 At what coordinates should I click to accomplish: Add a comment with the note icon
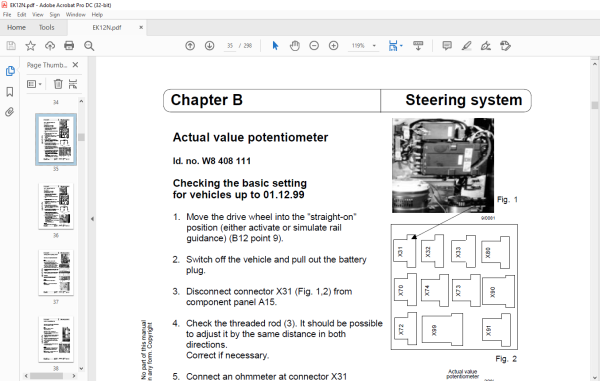coord(447,46)
